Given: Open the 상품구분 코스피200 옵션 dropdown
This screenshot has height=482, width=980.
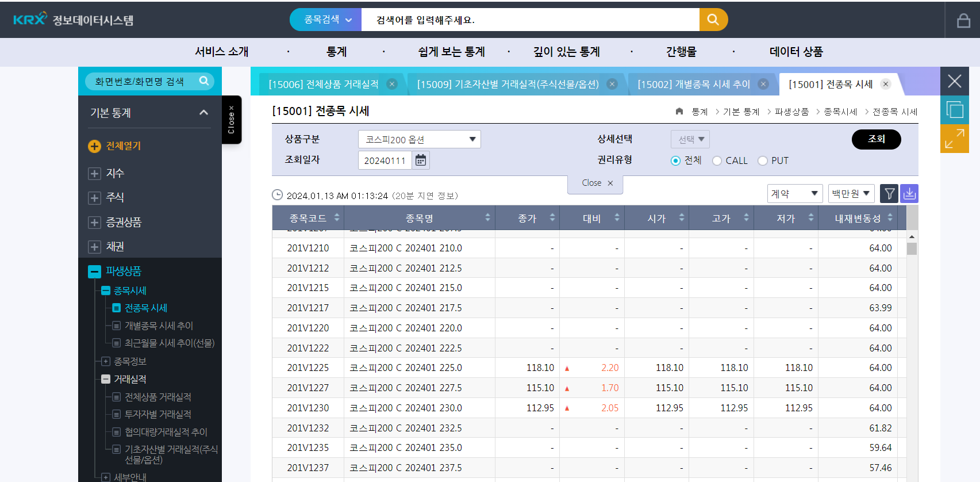Looking at the screenshot, I should coord(420,139).
